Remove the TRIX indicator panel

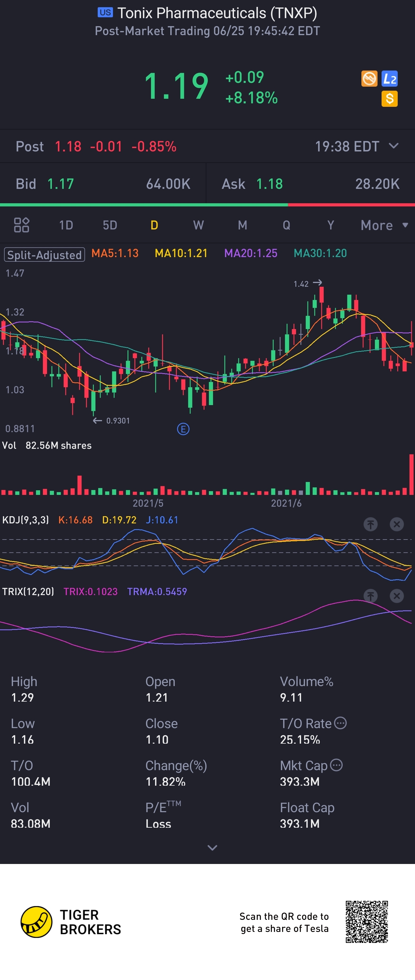tap(397, 596)
